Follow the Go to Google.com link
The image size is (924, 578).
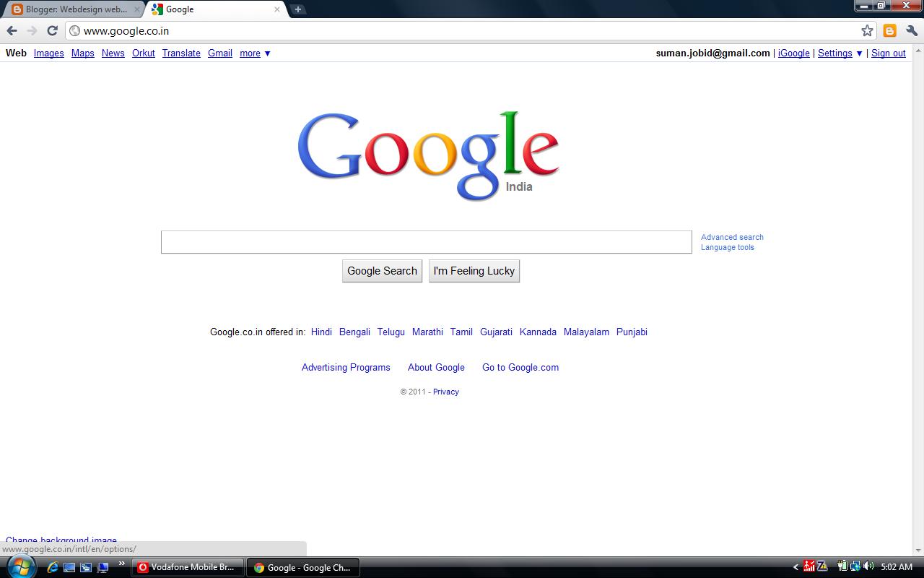point(520,367)
